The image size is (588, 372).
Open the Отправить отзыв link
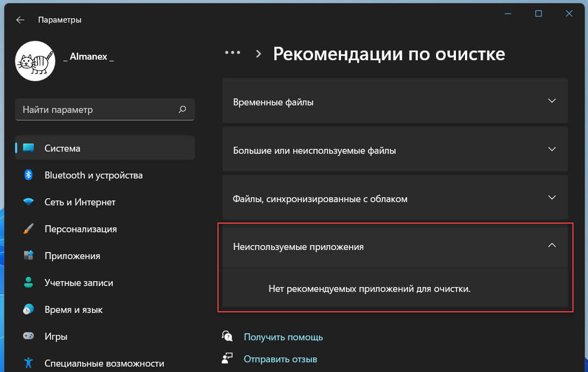point(280,359)
